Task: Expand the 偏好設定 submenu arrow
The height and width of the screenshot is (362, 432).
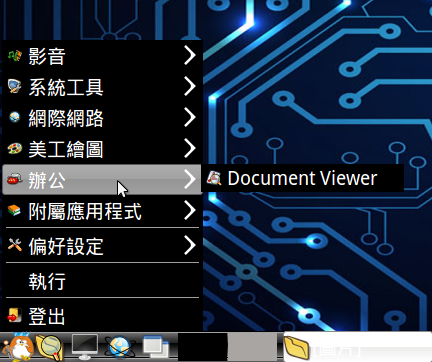Action: pos(190,245)
